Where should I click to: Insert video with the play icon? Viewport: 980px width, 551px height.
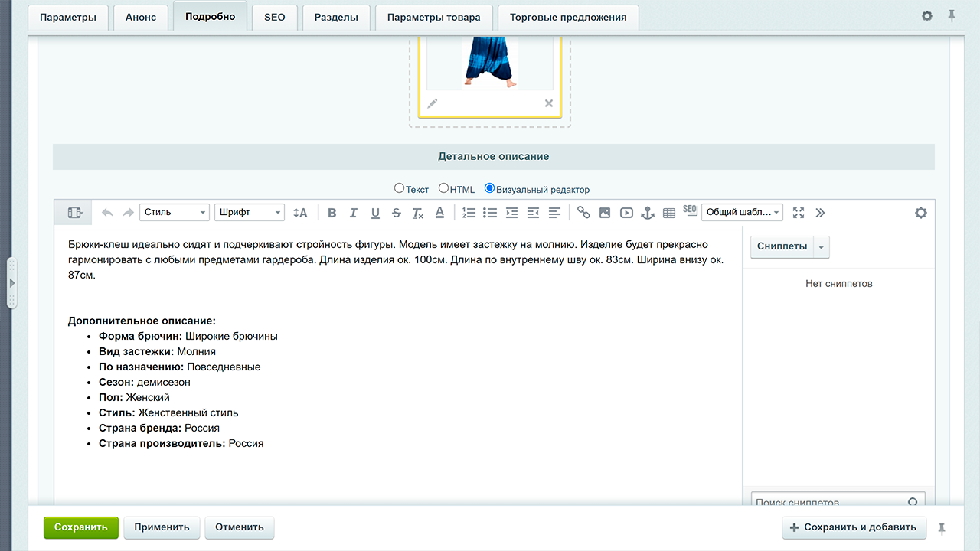tap(626, 213)
